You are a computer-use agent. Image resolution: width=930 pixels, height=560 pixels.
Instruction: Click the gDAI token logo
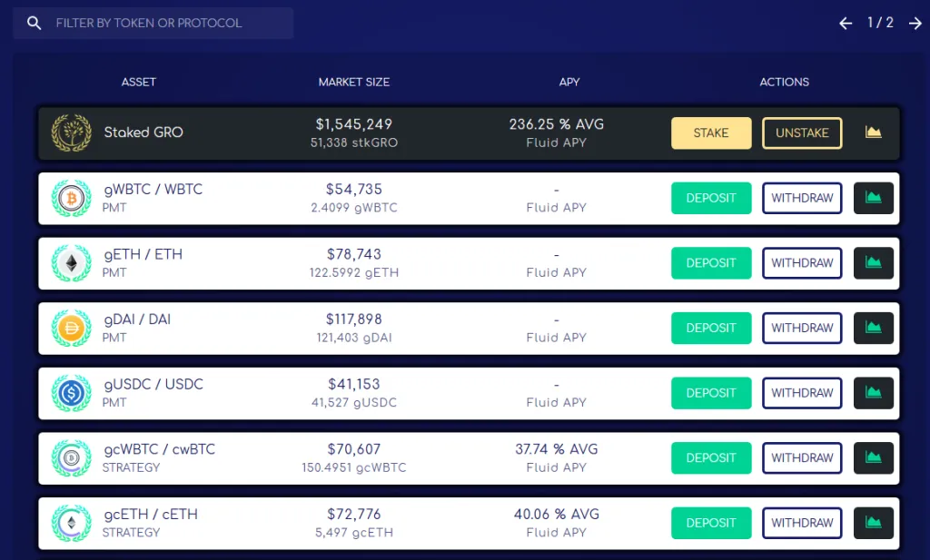pos(71,328)
